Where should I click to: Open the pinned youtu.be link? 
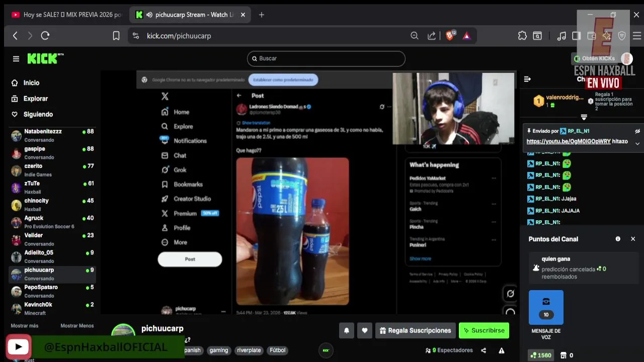[569, 141]
